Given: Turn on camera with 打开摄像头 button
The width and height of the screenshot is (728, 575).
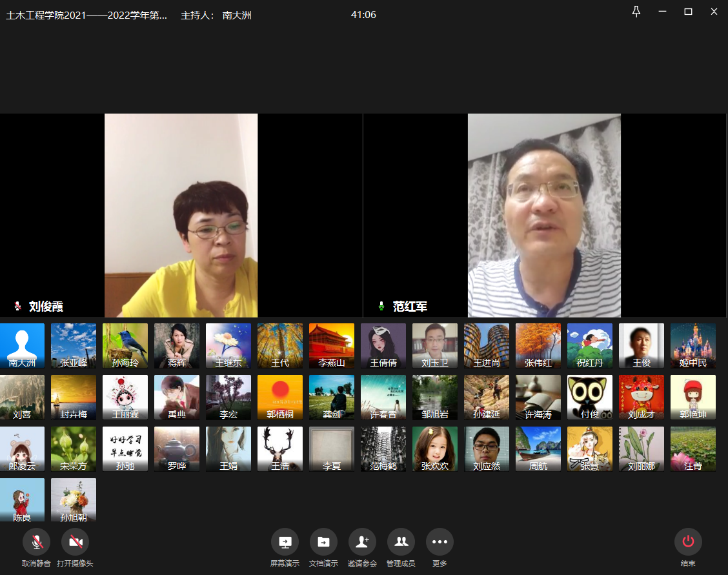Looking at the screenshot, I should pyautogui.click(x=75, y=542).
